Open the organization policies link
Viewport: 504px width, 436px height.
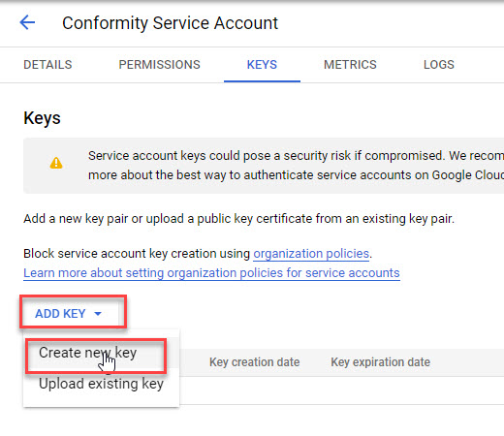click(311, 254)
